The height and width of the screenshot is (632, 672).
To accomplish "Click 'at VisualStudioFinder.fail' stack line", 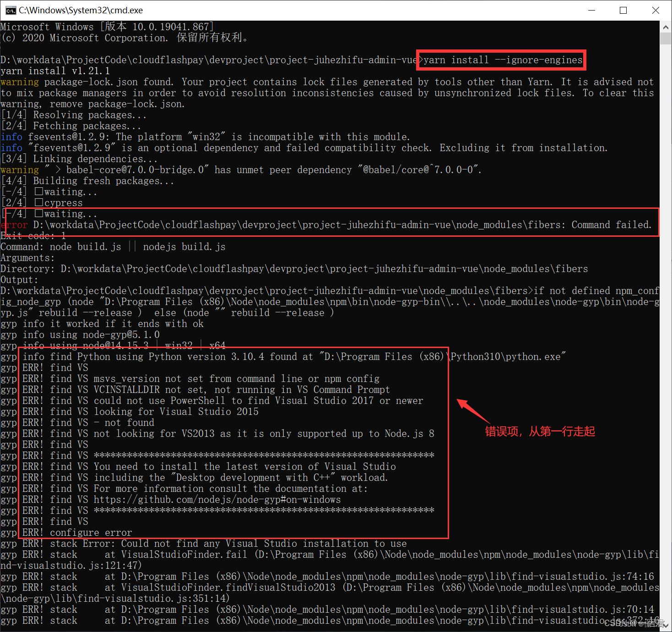I will point(330,560).
